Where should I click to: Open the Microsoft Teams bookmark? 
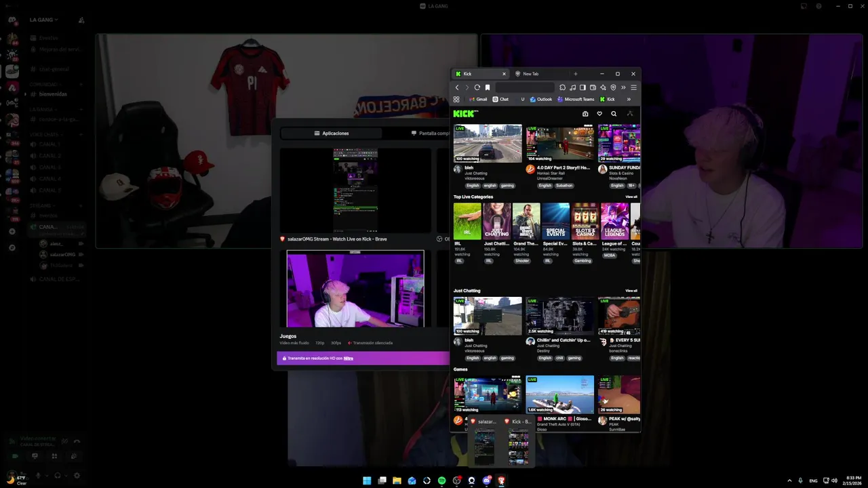[x=576, y=99]
